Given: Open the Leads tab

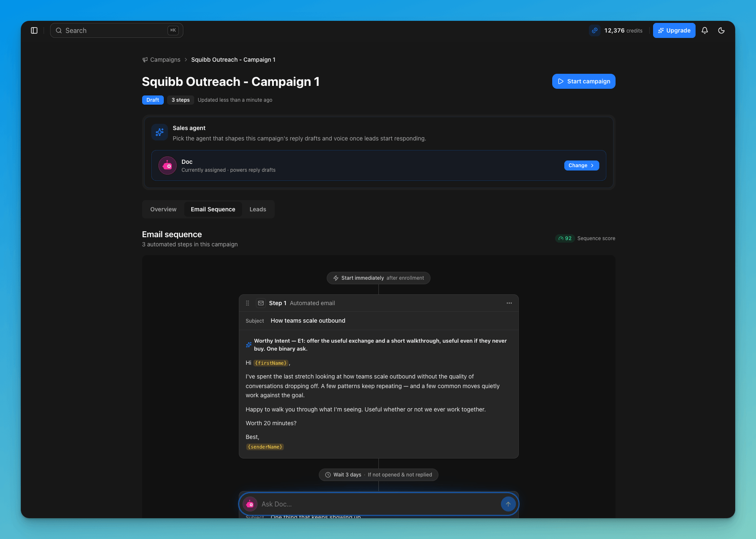Looking at the screenshot, I should 258,209.
